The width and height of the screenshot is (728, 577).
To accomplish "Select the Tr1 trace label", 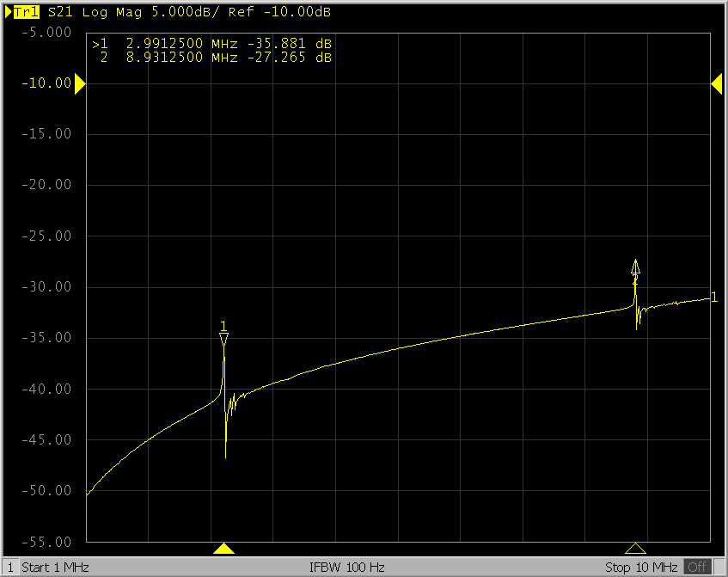I will tap(25, 13).
